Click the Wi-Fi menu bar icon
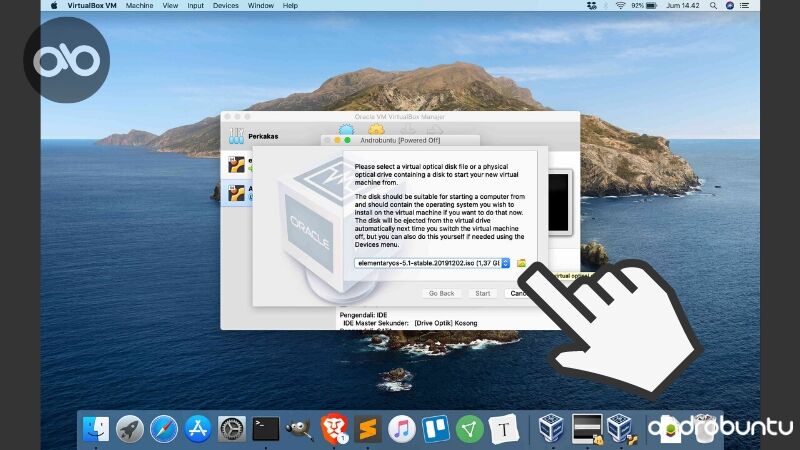Image resolution: width=800 pixels, height=450 pixels. (x=620, y=6)
